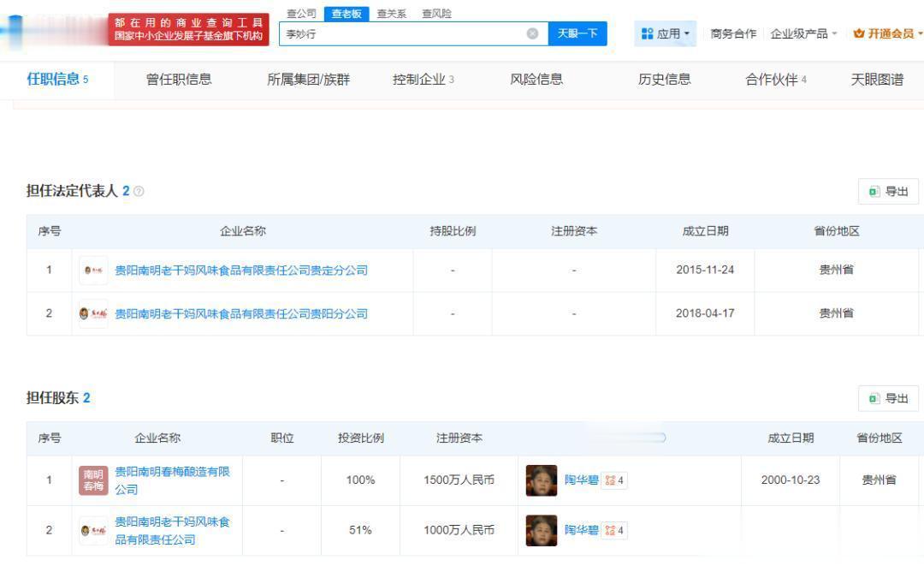Select the 2000-10-23 date cell
This screenshot has width=924, height=566.
click(791, 480)
